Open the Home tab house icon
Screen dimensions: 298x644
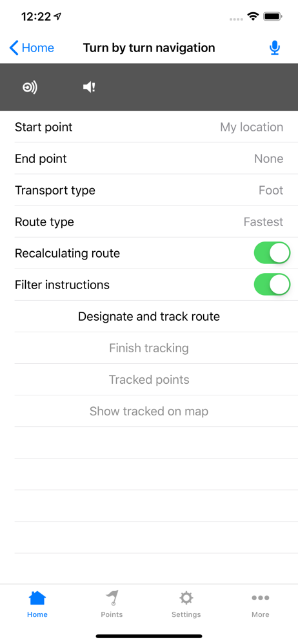[x=37, y=598]
